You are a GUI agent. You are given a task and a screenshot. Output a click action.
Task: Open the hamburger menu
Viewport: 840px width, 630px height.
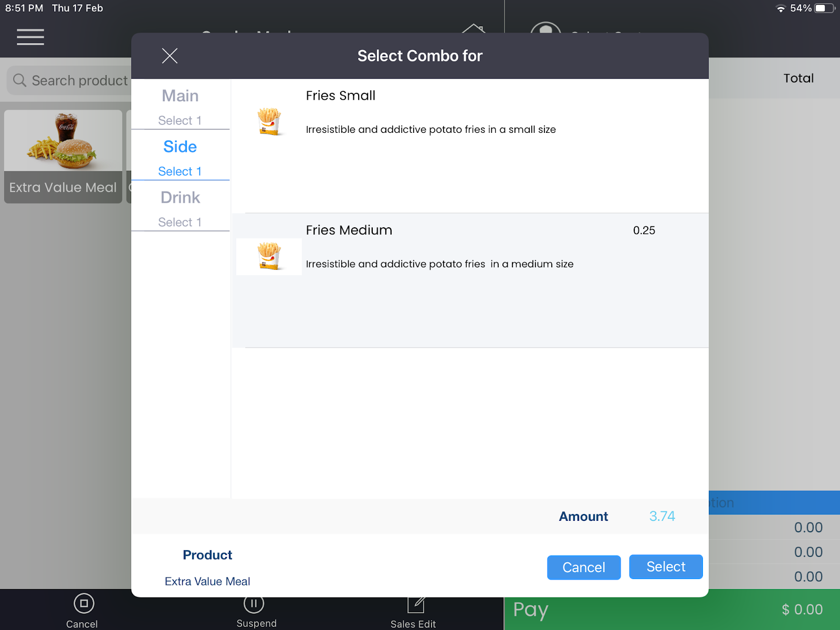(x=30, y=37)
